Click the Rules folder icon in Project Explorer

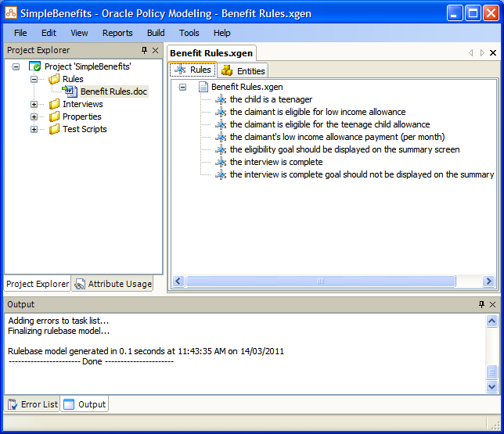point(54,79)
